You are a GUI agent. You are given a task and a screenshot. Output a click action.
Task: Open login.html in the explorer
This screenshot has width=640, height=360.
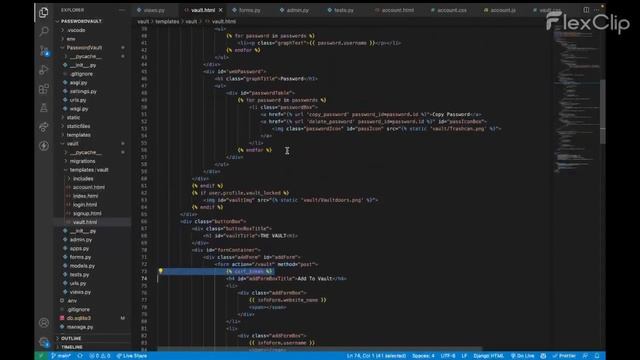point(85,204)
